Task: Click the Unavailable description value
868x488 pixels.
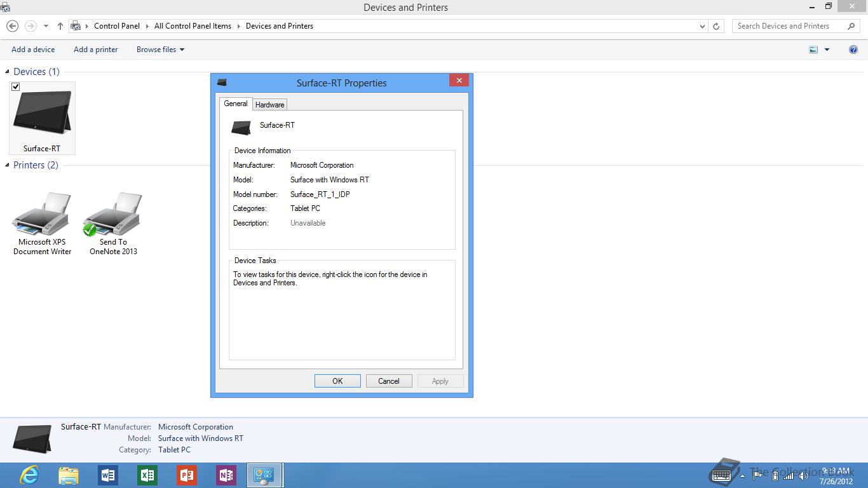Action: (x=308, y=223)
